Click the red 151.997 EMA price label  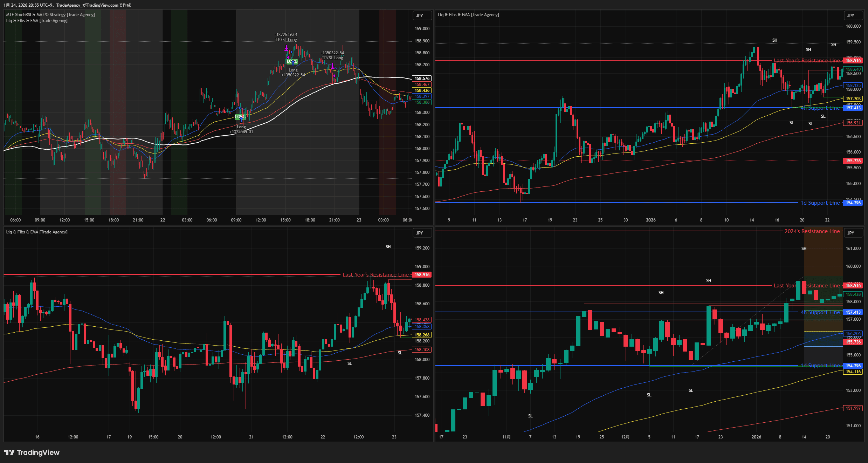(x=853, y=408)
